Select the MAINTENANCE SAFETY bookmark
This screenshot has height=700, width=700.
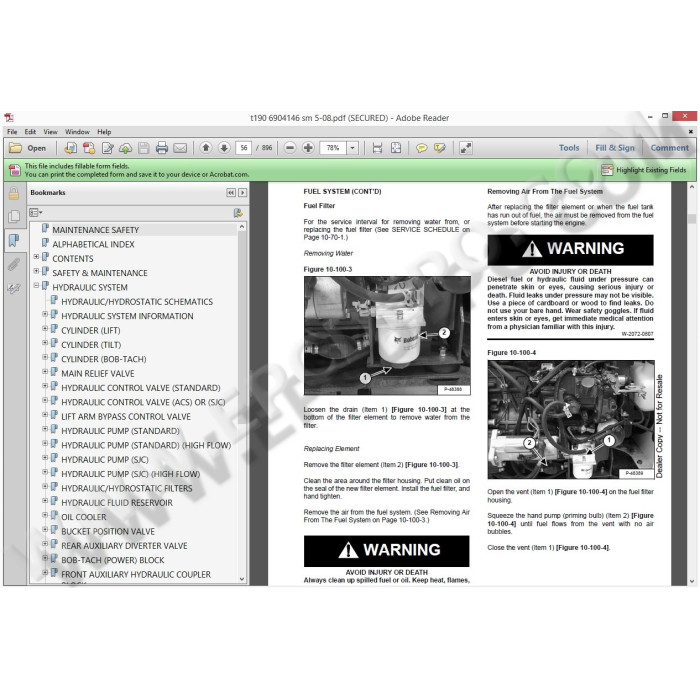point(96,230)
